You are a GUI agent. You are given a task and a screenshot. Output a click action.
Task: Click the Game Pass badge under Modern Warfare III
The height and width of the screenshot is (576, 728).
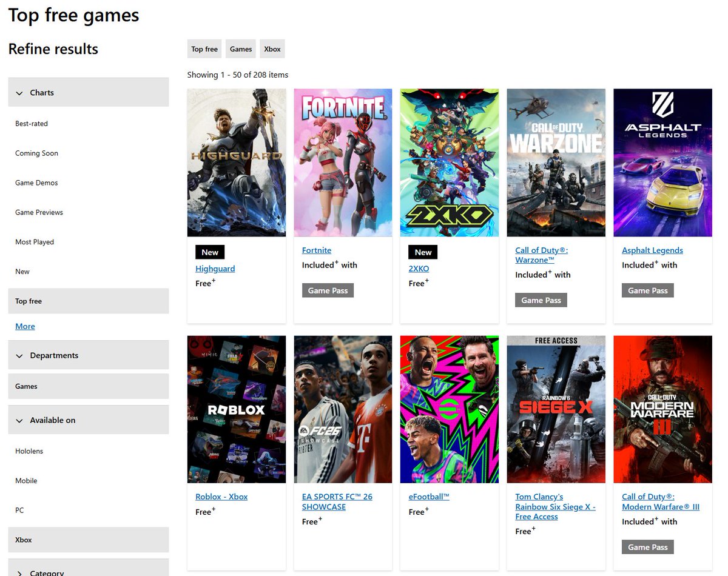click(648, 547)
